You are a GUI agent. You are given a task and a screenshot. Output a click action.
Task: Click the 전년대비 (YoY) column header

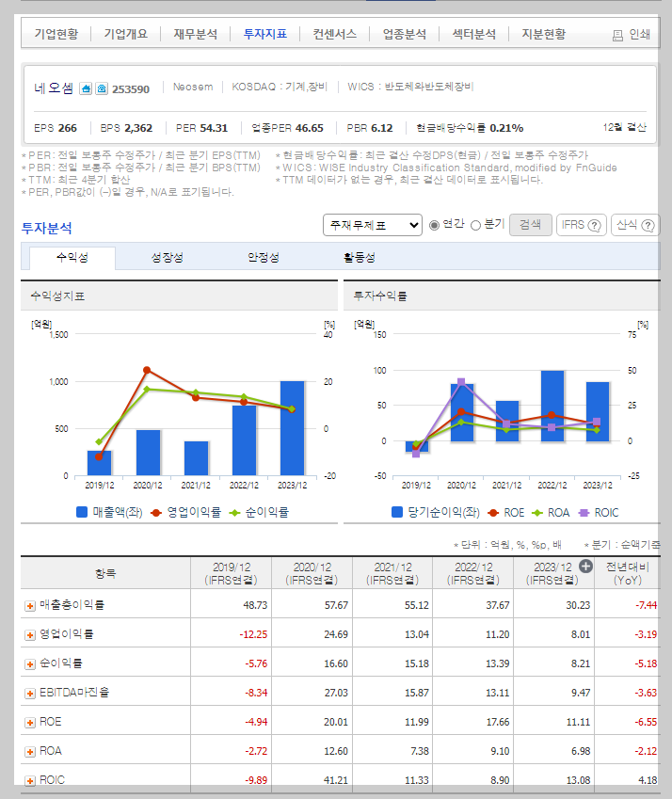click(627, 573)
